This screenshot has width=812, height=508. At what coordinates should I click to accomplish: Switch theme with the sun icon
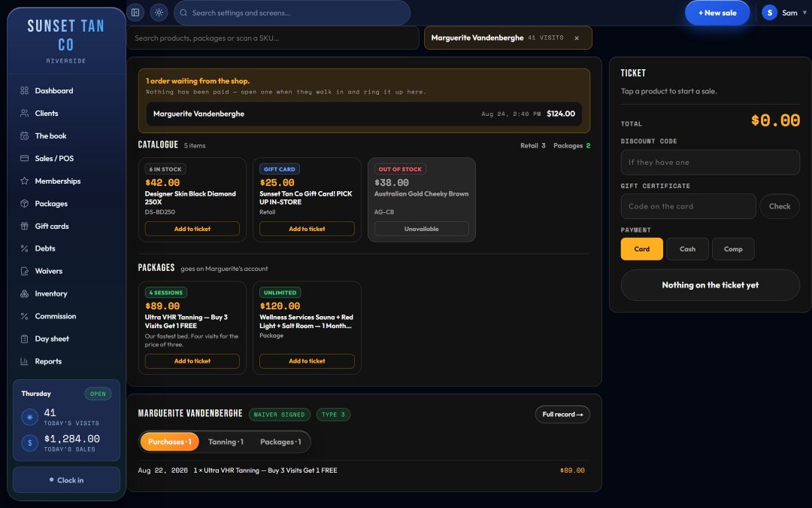tap(159, 13)
